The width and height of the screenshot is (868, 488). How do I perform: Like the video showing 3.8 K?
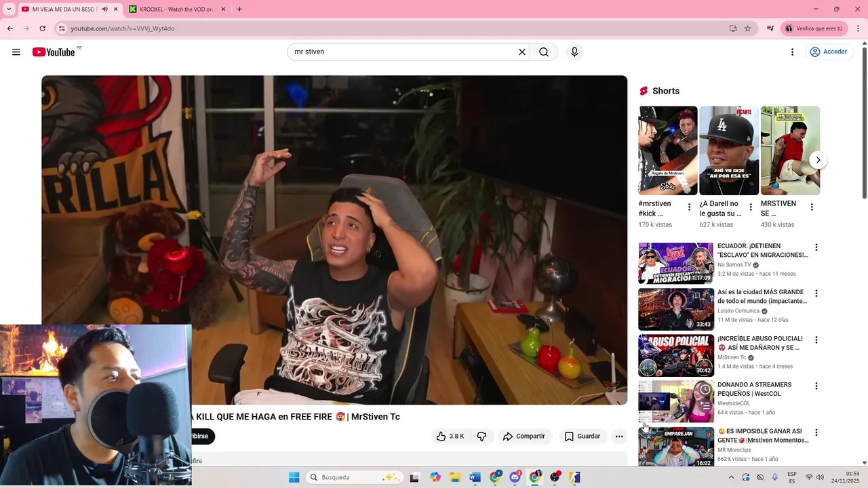tap(450, 436)
